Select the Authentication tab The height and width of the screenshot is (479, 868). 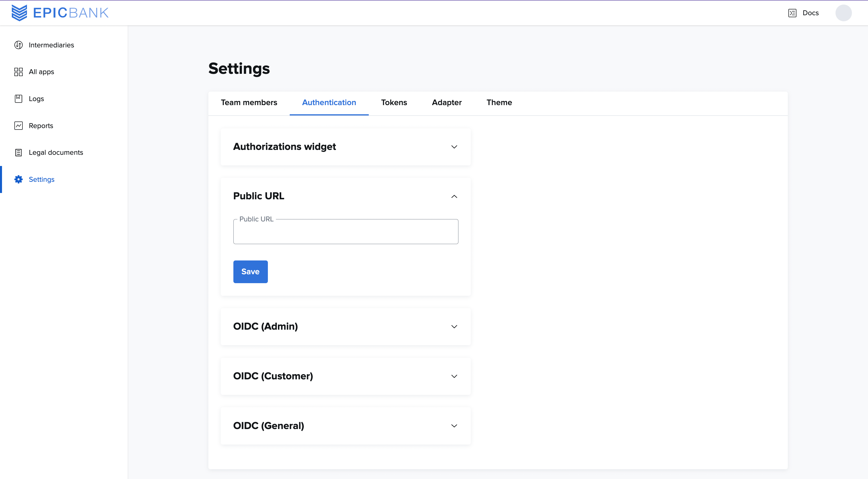click(x=329, y=102)
